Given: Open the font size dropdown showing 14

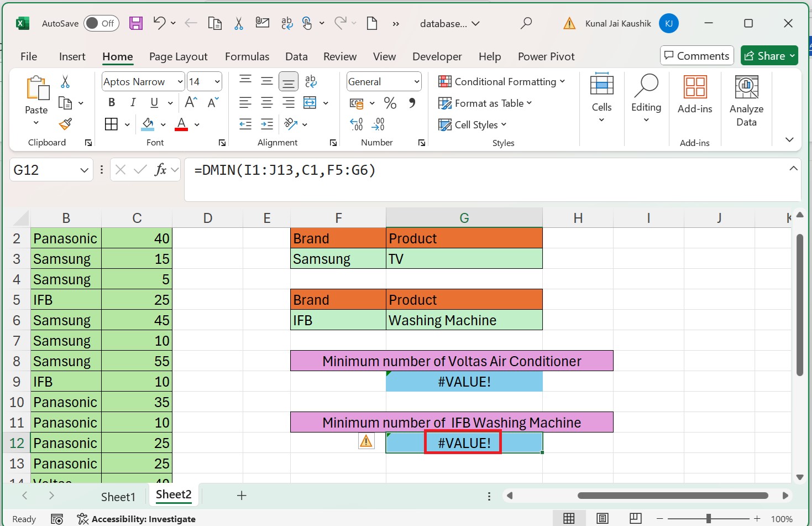Looking at the screenshot, I should [217, 82].
